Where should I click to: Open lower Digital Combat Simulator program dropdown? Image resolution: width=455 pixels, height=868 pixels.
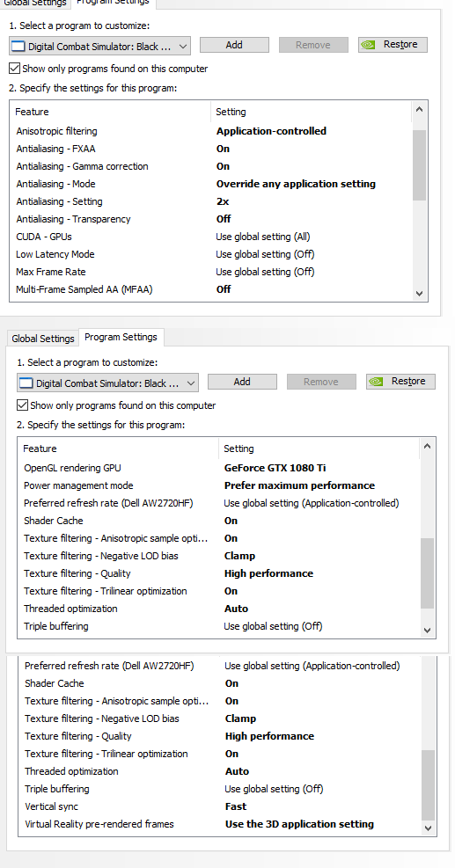pos(107,383)
